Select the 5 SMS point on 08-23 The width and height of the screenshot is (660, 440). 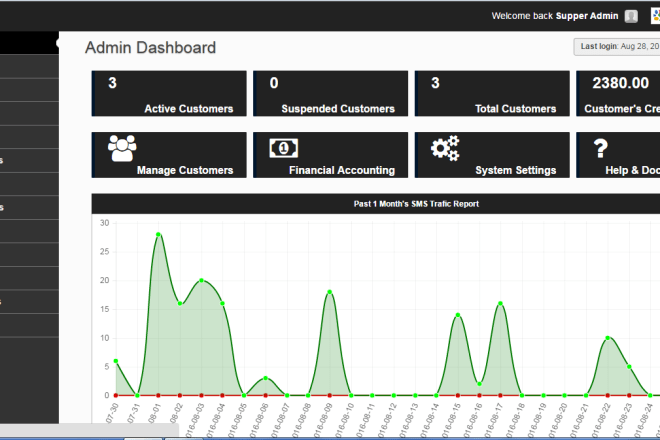click(629, 367)
